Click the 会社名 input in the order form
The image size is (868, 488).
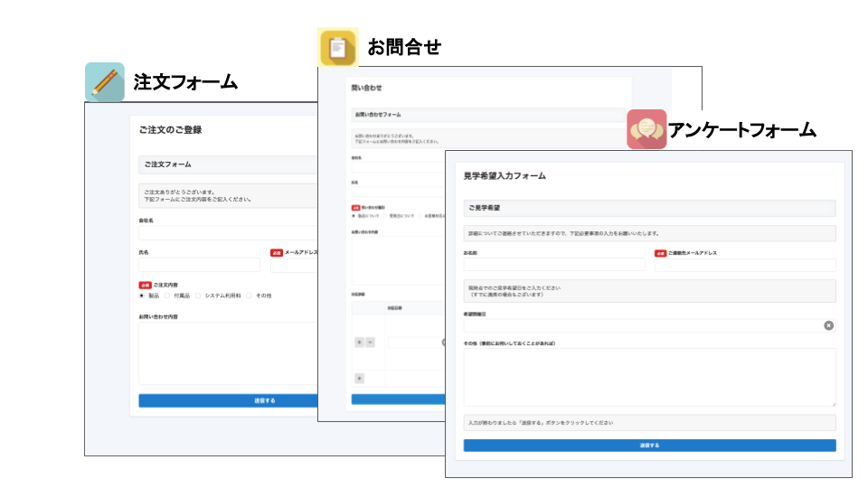click(226, 233)
